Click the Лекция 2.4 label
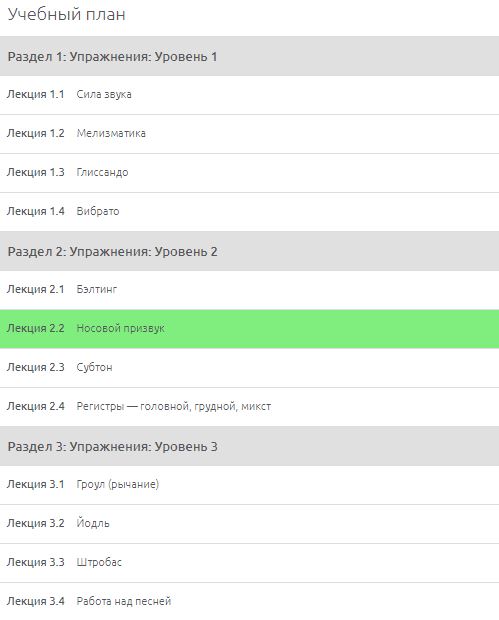The height and width of the screenshot is (620, 499). click(x=36, y=406)
